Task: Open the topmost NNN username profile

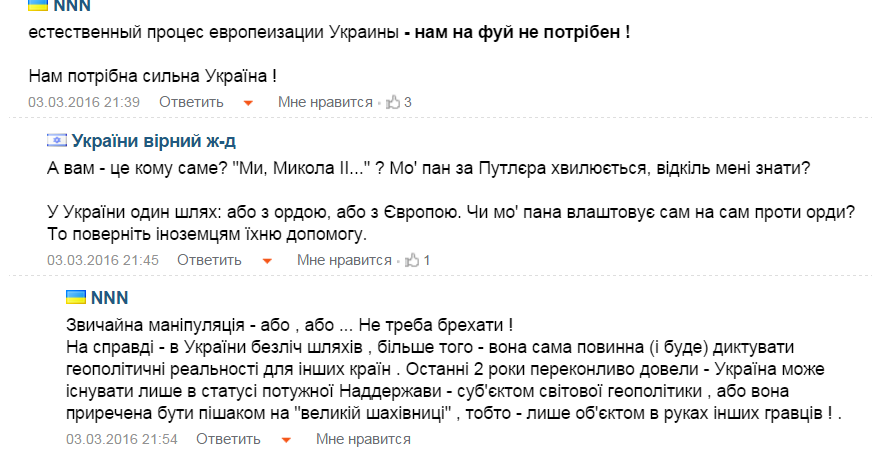Action: [72, 5]
